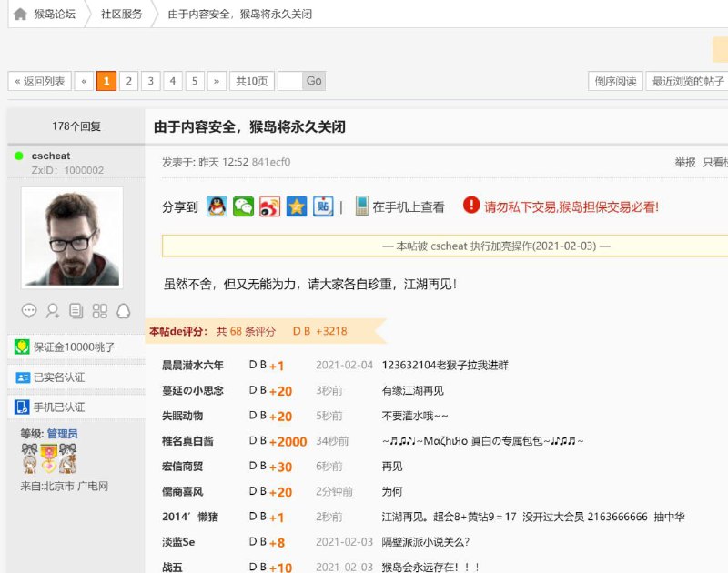The height and width of the screenshot is (573, 728).
Task: Add cscheat as a friend
Action: (52, 310)
